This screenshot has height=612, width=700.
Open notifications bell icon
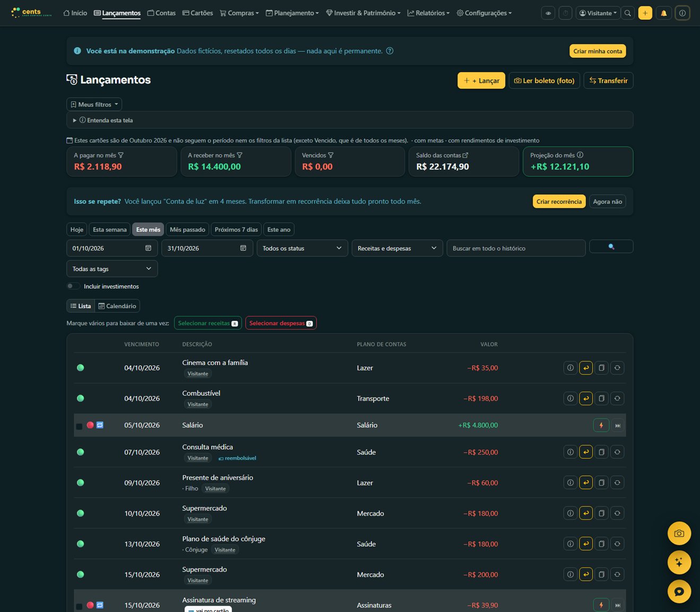coord(664,13)
